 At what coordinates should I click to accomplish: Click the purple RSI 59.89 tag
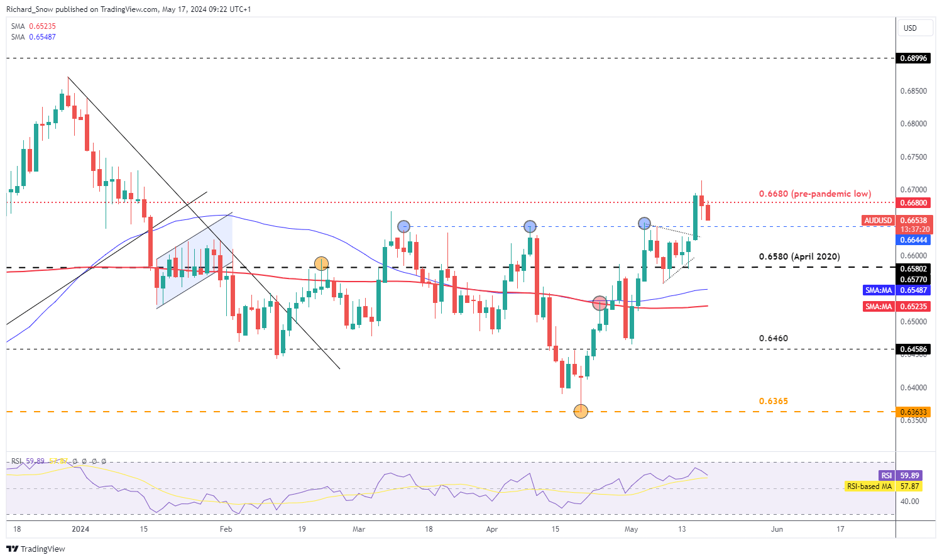(901, 476)
